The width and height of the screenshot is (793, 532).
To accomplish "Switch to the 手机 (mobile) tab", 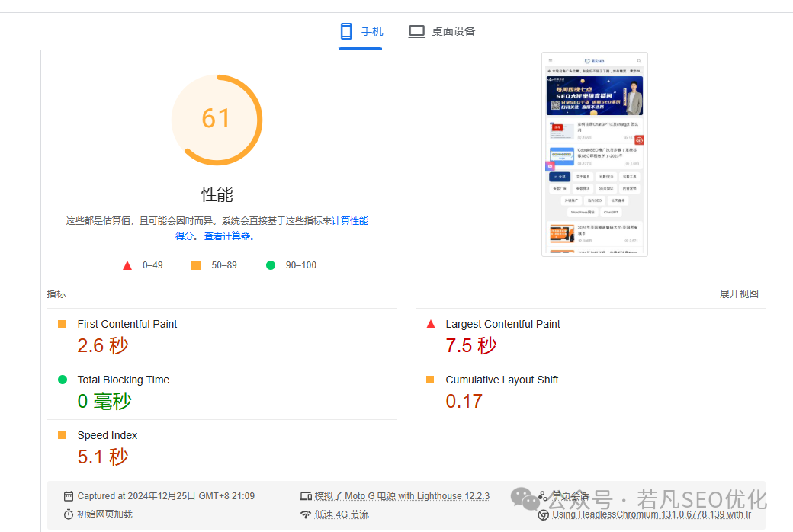I will (x=361, y=31).
